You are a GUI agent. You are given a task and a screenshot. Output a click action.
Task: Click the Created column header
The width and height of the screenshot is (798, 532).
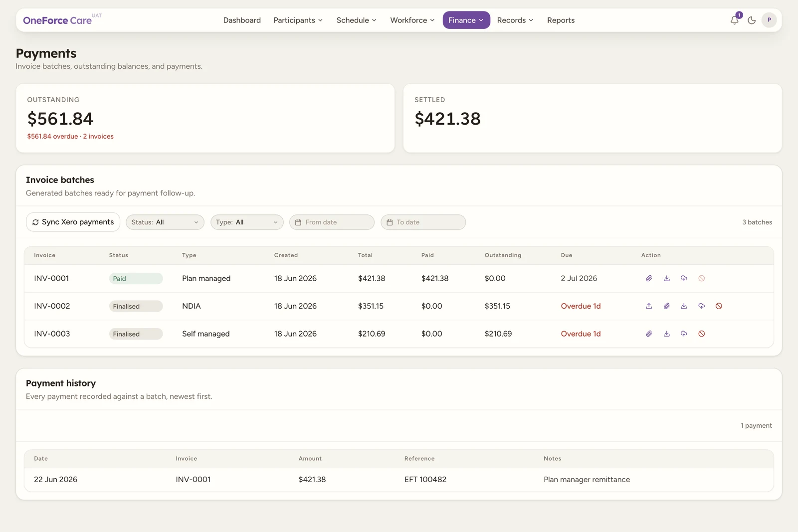(286, 255)
